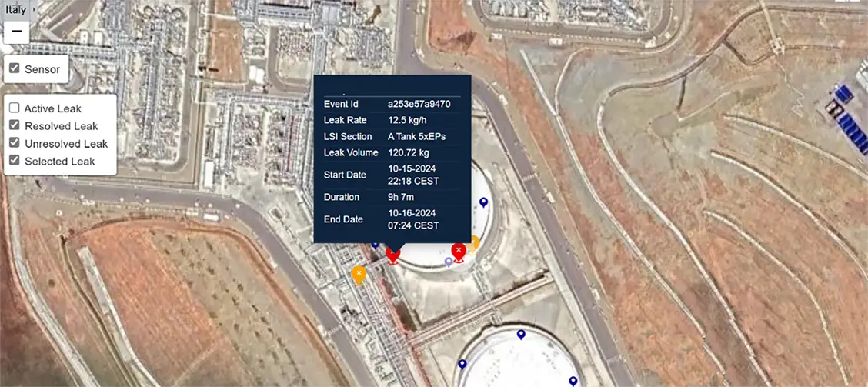Click the LSI Section value A Tank 5xEPs

pyautogui.click(x=416, y=136)
